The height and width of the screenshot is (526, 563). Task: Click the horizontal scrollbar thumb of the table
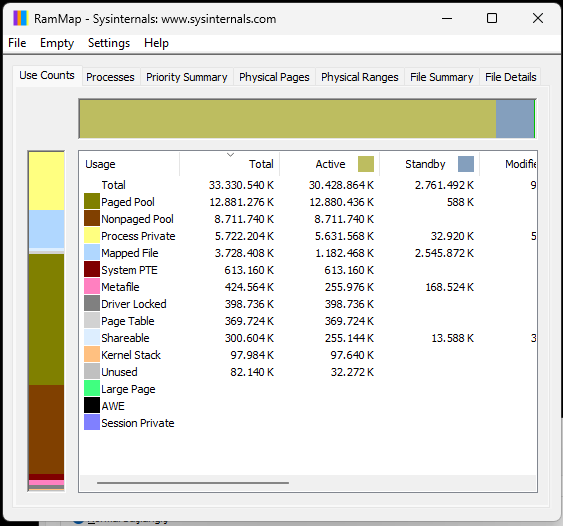coord(193,483)
